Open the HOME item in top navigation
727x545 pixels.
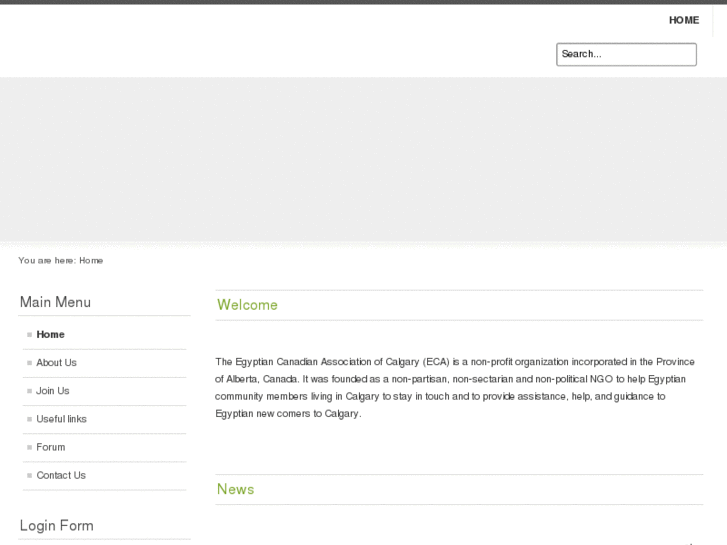pos(684,20)
